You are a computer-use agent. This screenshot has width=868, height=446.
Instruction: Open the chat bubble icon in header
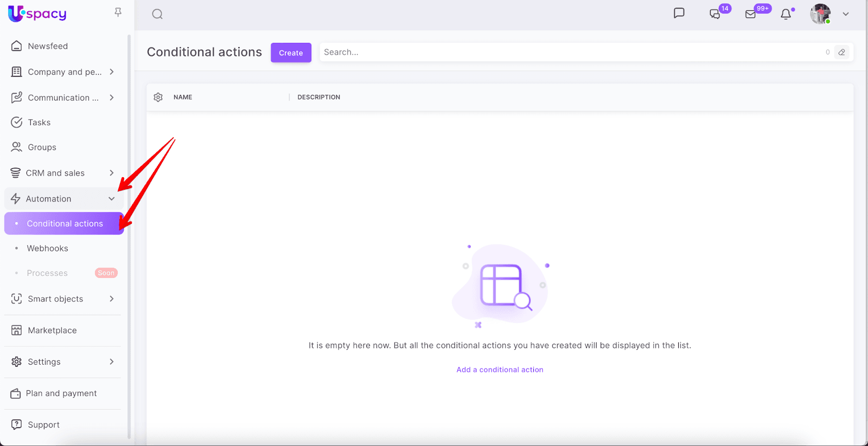[x=679, y=14]
